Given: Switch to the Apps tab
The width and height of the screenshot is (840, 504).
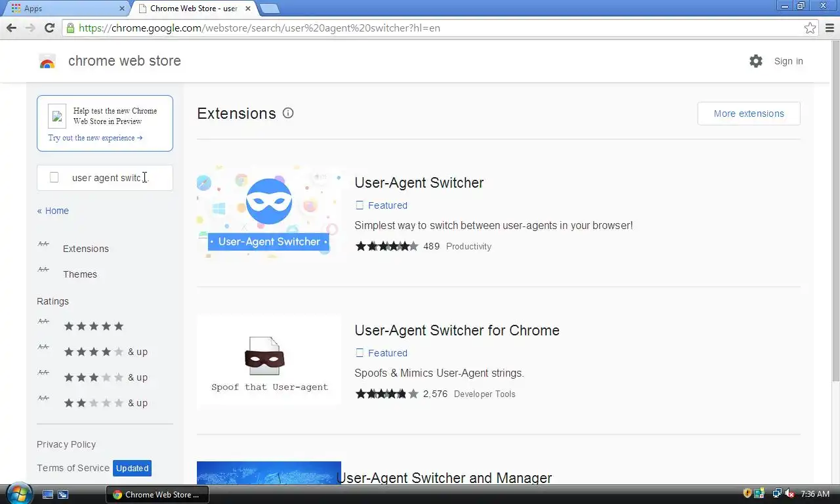Looking at the screenshot, I should click(66, 9).
